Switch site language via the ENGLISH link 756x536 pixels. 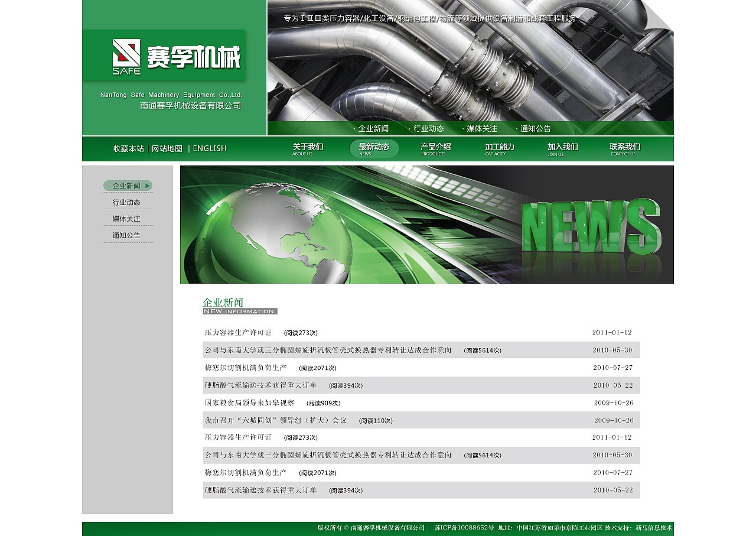209,148
